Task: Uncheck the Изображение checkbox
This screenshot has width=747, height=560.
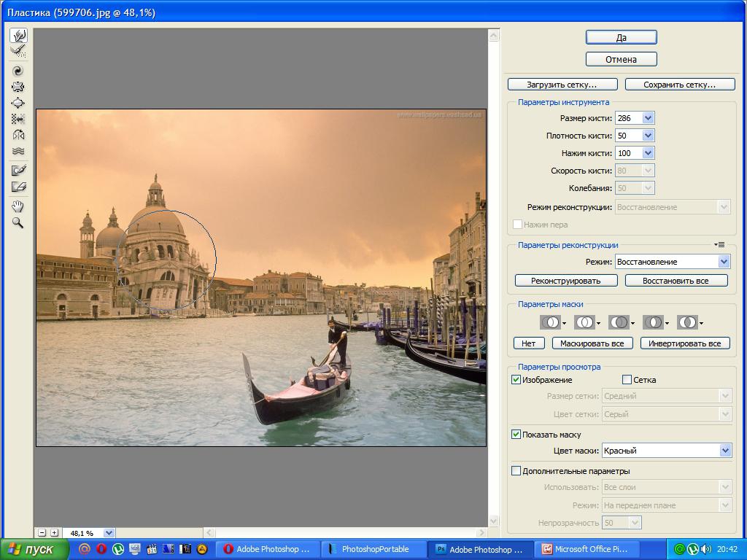Action: click(516, 380)
